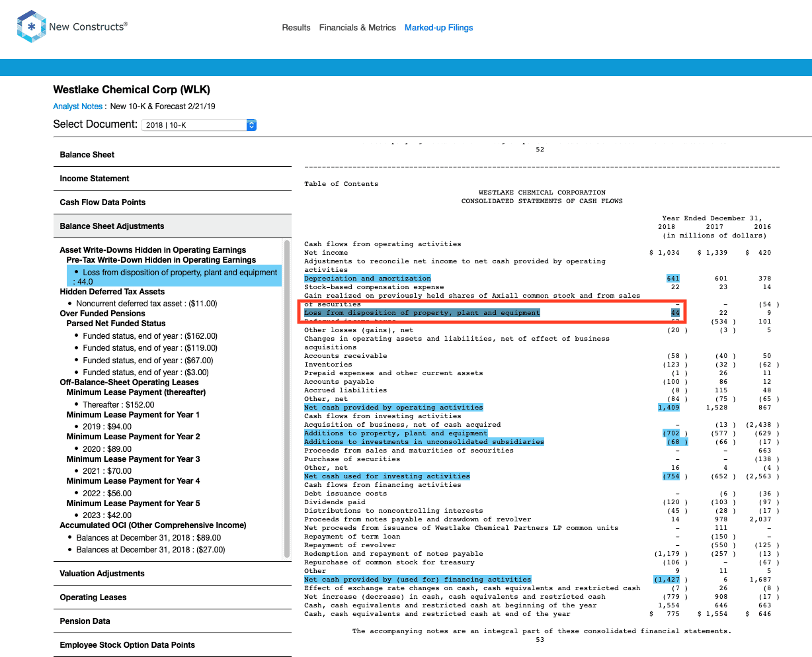Expand the Operating Leases section
Viewport: 812px width, 657px height.
[172, 597]
